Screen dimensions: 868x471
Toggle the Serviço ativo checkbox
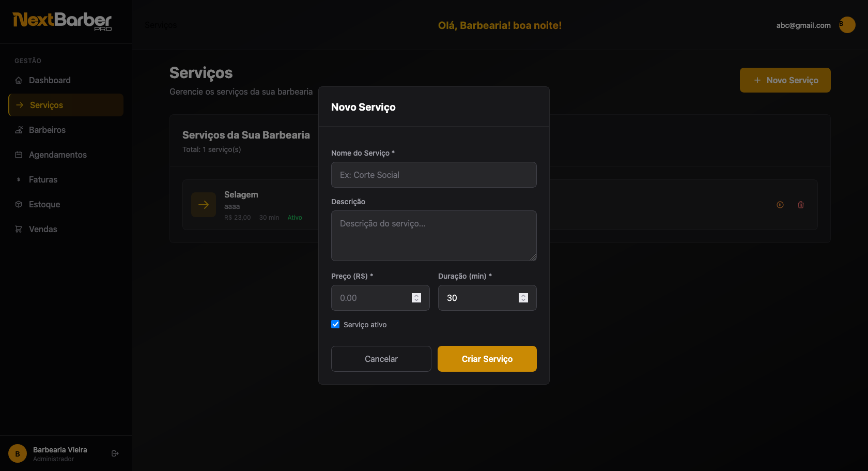tap(335, 324)
